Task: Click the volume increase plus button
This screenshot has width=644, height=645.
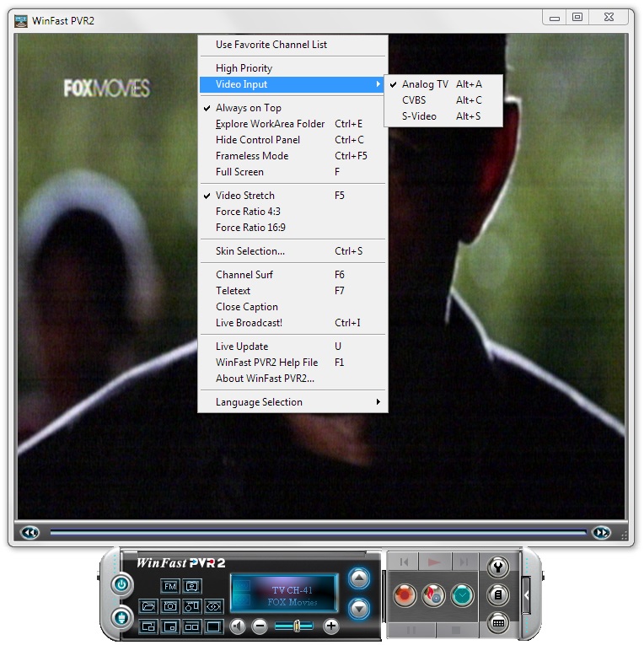Action: point(331,626)
